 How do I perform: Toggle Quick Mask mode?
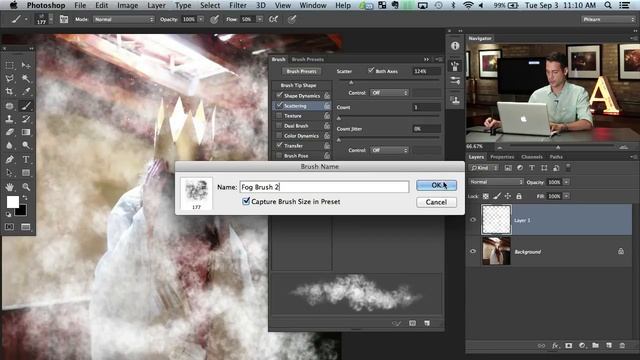click(x=10, y=227)
